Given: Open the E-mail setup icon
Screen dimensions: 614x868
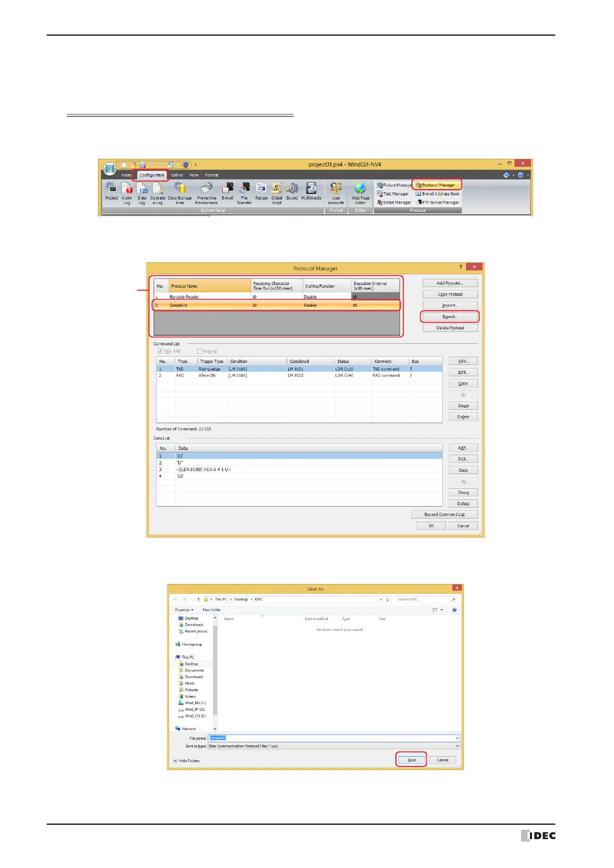Looking at the screenshot, I should coord(227,191).
